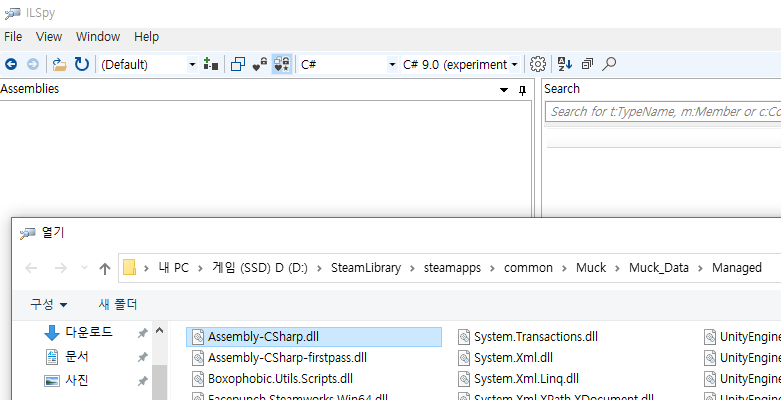Screen dimensions: 781x400
Task: Click the Muck breadcrumb
Action: [x=591, y=268]
